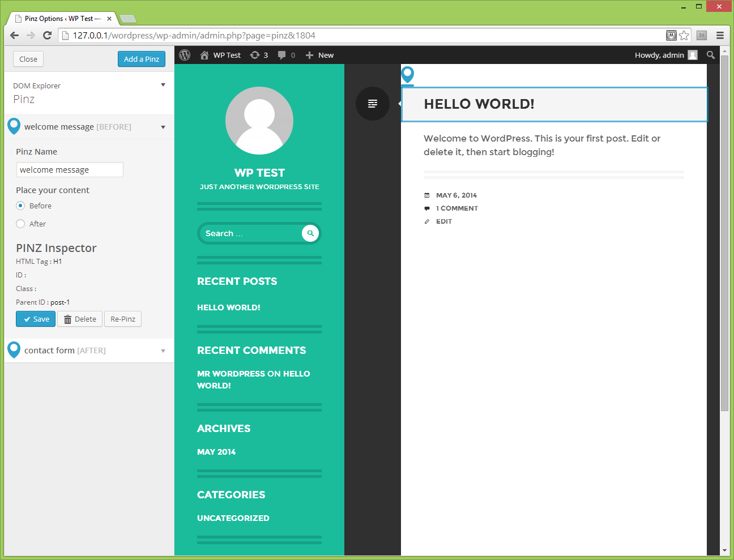Expand the contact form pinz section
This screenshot has width=734, height=560.
click(163, 350)
